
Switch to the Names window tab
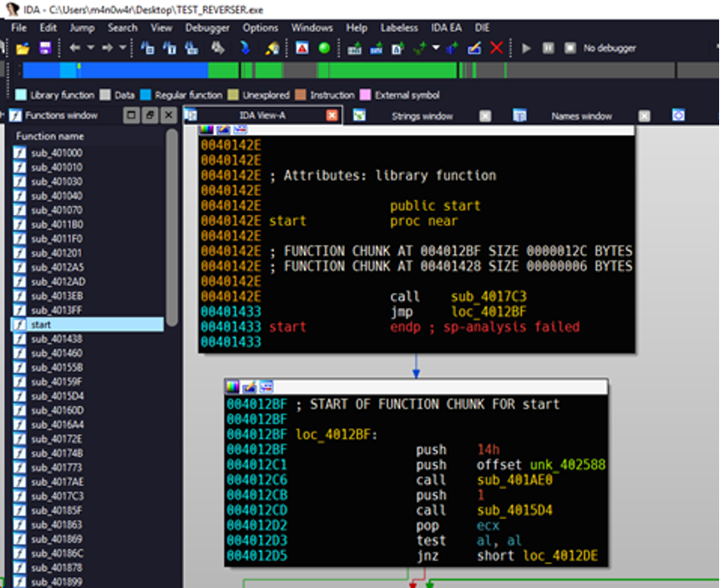581,115
